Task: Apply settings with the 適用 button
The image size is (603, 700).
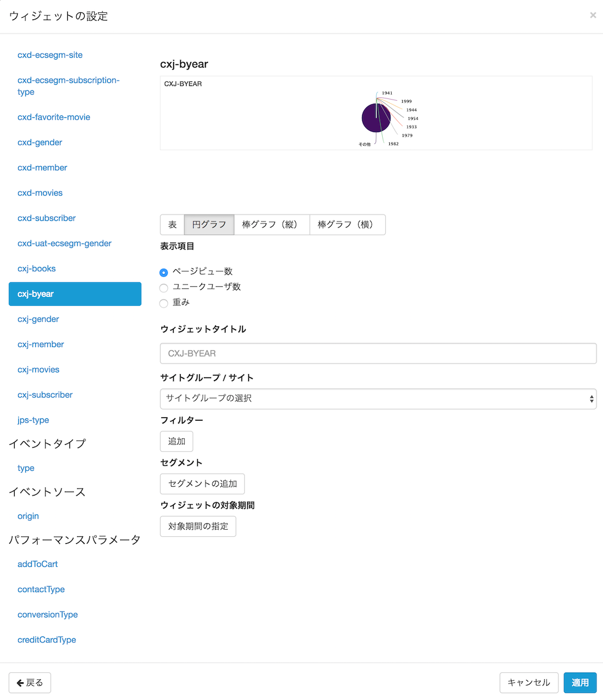Action: [x=580, y=682]
